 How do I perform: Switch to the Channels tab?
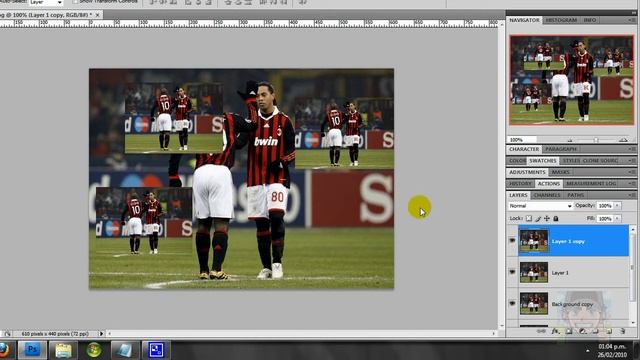(547, 196)
